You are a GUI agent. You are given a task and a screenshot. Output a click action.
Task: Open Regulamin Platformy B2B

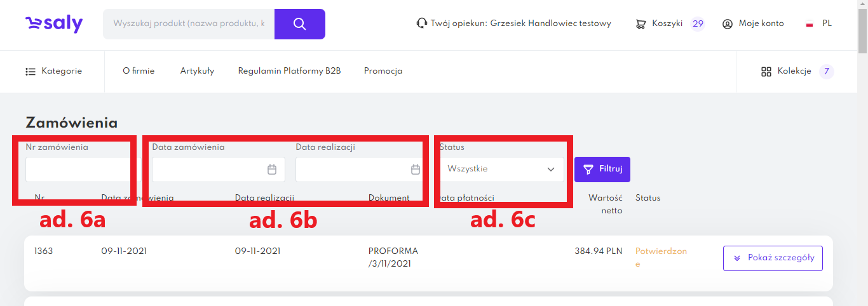click(x=289, y=71)
